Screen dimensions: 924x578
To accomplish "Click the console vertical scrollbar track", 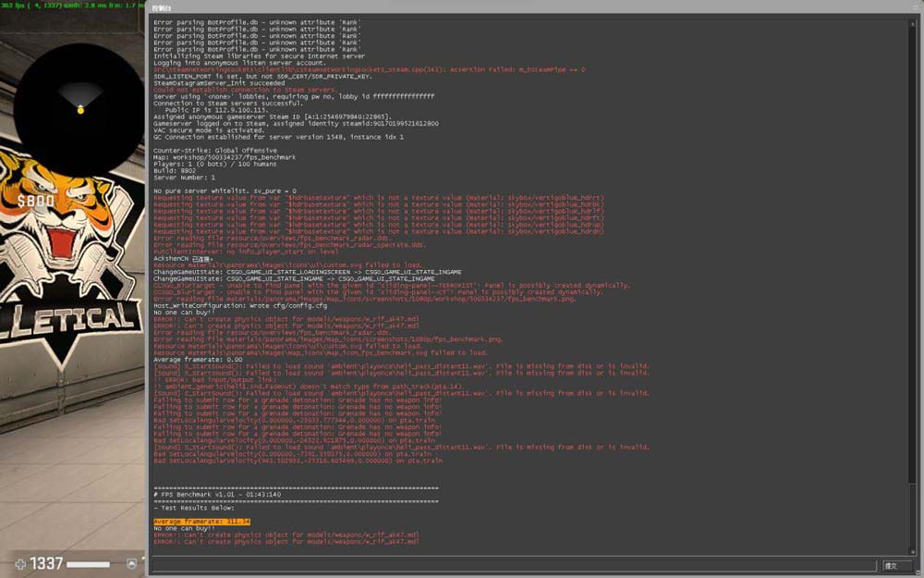I will pyautogui.click(x=913, y=288).
